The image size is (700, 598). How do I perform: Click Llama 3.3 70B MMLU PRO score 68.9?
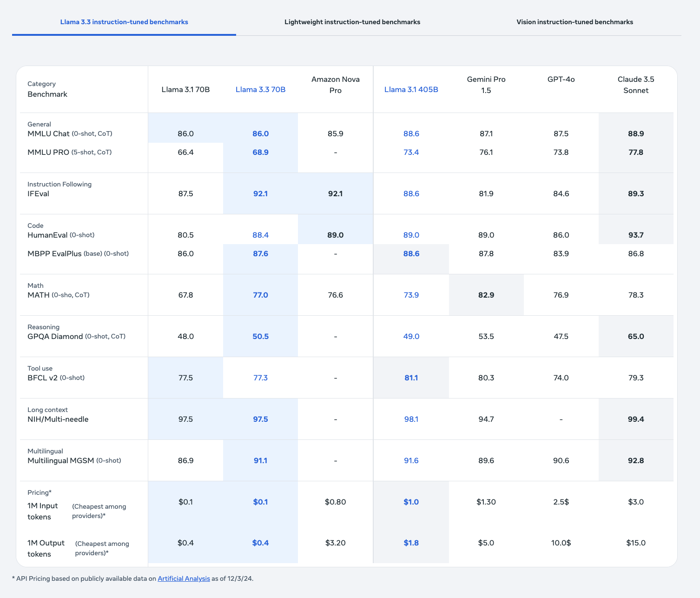(260, 152)
